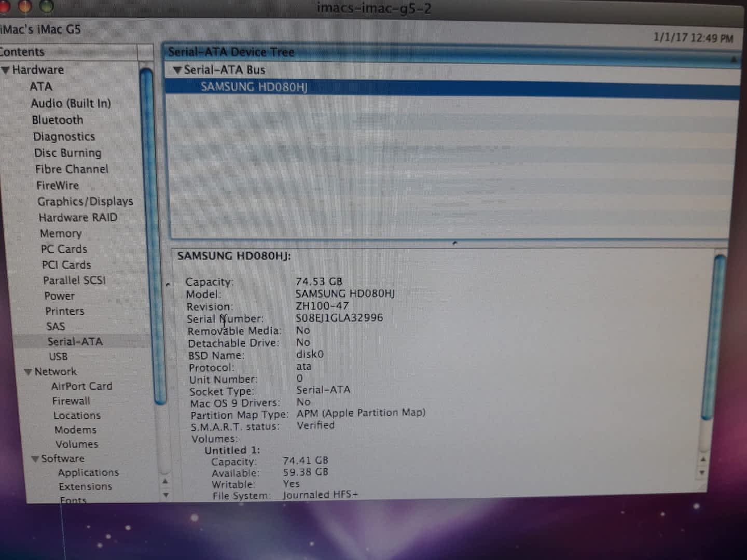Open Modems under Network
The width and height of the screenshot is (747, 560).
75,430
